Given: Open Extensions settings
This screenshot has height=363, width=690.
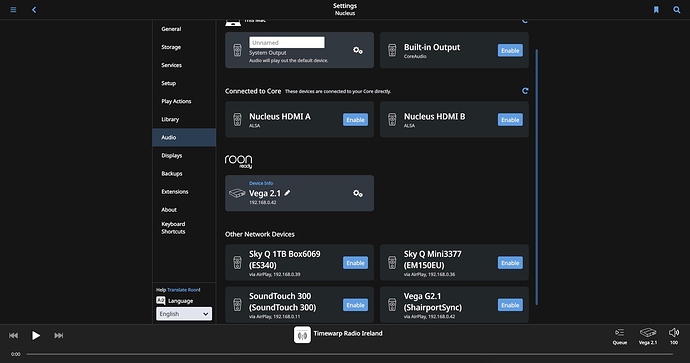Looking at the screenshot, I should tap(184, 191).
